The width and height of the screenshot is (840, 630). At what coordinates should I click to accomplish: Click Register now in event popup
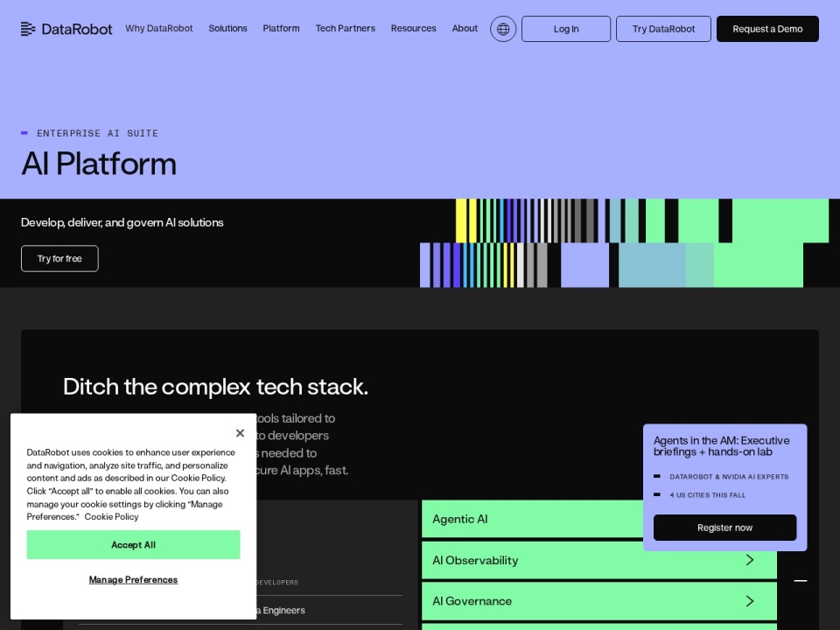tap(724, 528)
